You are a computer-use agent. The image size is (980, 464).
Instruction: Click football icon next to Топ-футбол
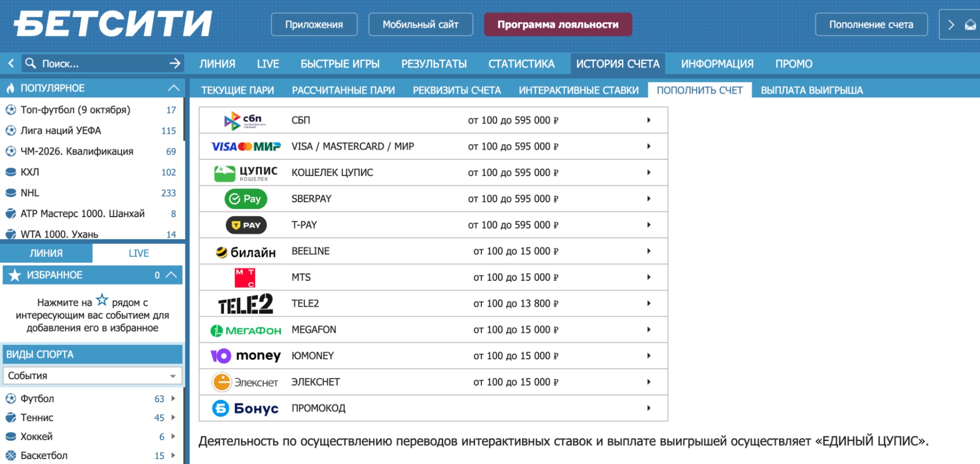point(11,110)
